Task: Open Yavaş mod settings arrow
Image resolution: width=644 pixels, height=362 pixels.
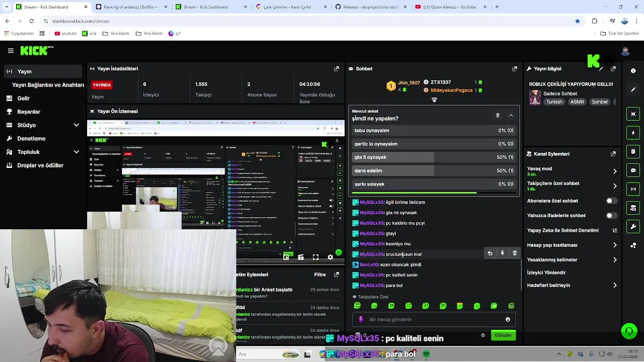Action: [615, 171]
